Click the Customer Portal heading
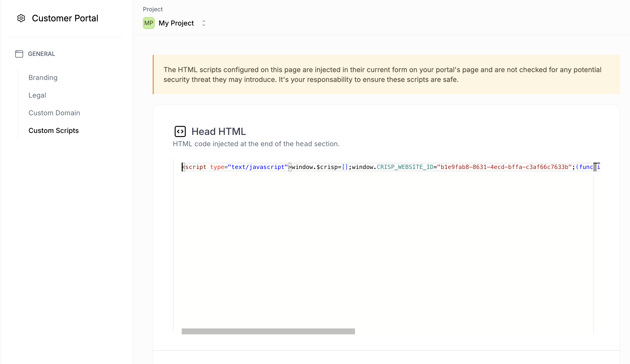The width and height of the screenshot is (630, 364). [65, 18]
